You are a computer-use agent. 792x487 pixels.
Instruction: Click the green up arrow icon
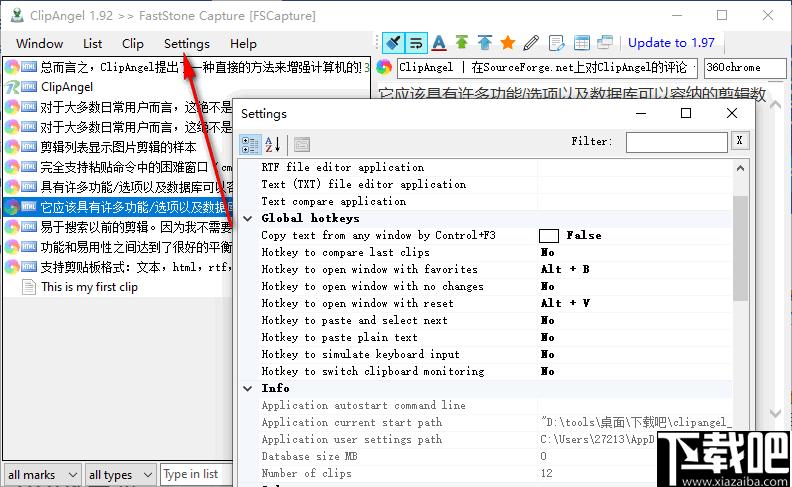point(462,42)
